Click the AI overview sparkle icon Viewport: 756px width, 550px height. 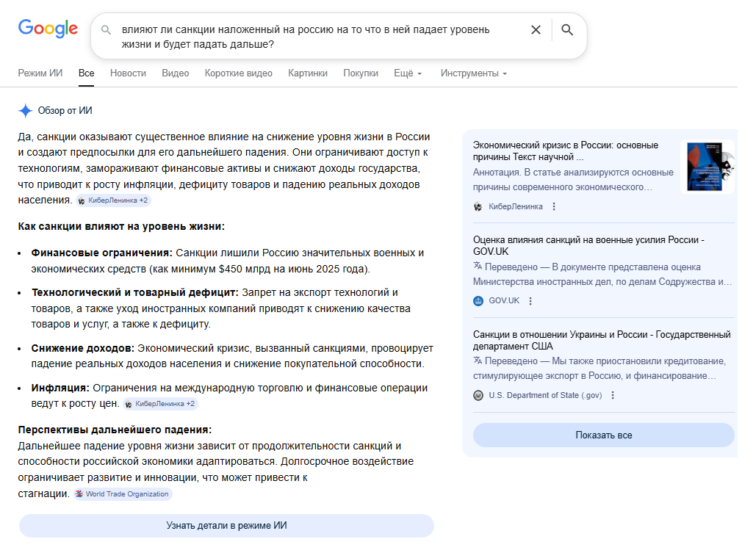(26, 111)
